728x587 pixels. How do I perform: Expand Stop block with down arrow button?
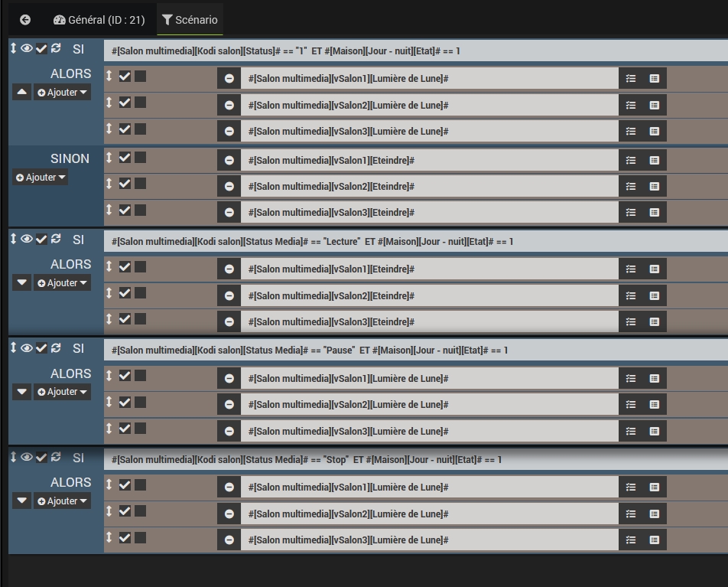(22, 501)
